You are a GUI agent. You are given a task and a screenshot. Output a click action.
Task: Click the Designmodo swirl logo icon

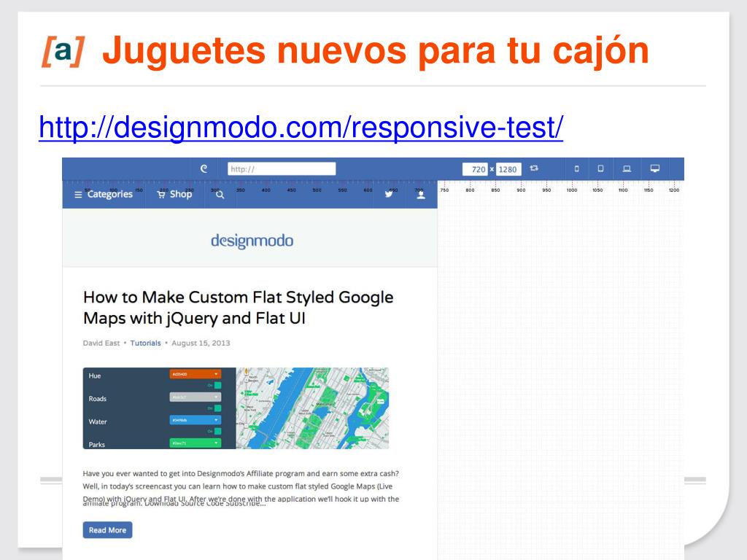click(x=204, y=168)
